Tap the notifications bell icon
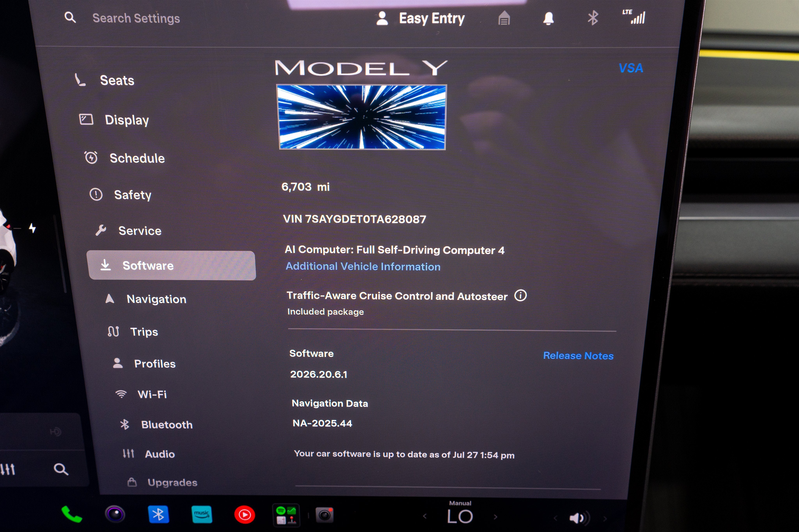This screenshot has height=532, width=799. (548, 18)
